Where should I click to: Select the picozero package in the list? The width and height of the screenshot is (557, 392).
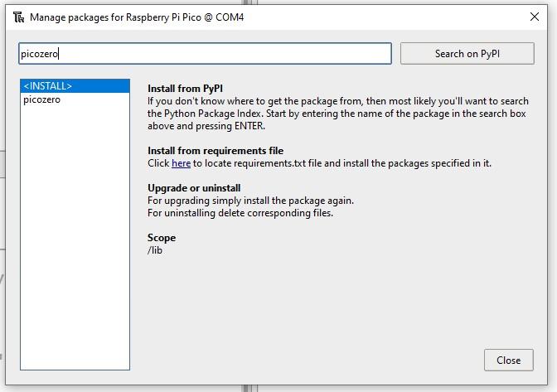42,99
